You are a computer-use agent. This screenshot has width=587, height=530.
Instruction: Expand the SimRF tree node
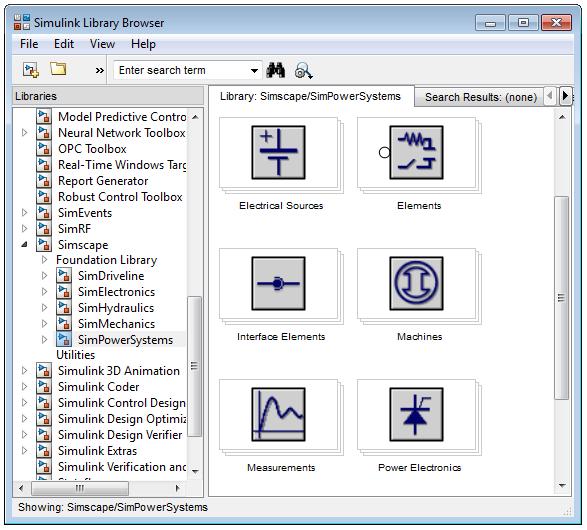click(25, 228)
